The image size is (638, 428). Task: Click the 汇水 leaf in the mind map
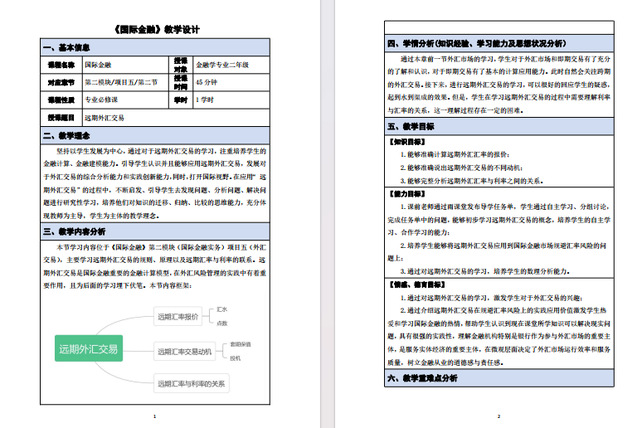tap(222, 310)
